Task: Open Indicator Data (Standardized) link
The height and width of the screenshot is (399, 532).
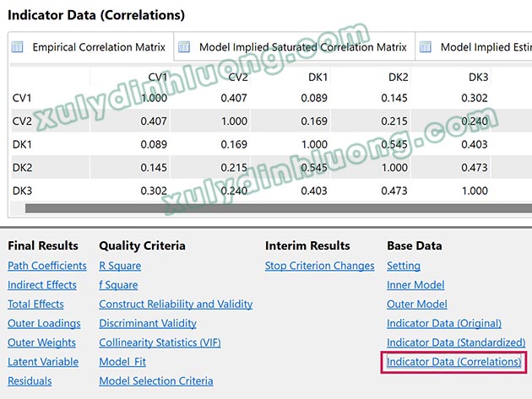Action: (x=456, y=342)
